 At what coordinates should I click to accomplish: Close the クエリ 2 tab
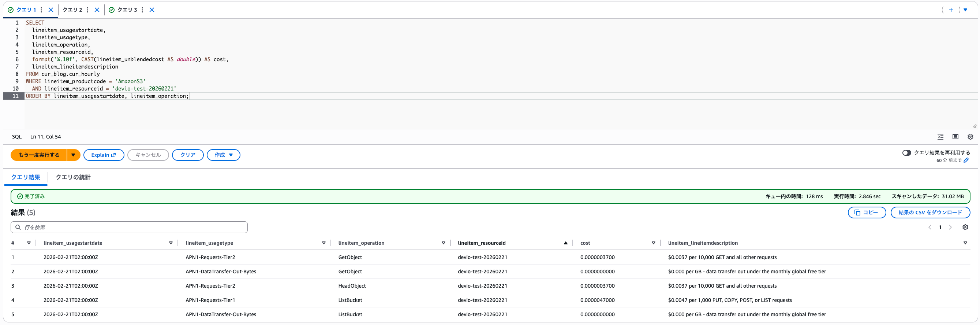point(97,10)
